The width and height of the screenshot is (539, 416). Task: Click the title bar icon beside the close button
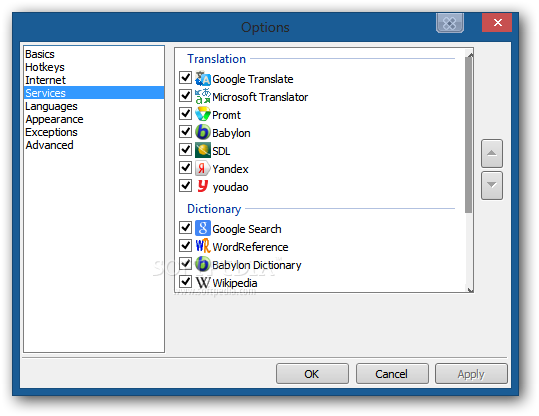click(450, 23)
